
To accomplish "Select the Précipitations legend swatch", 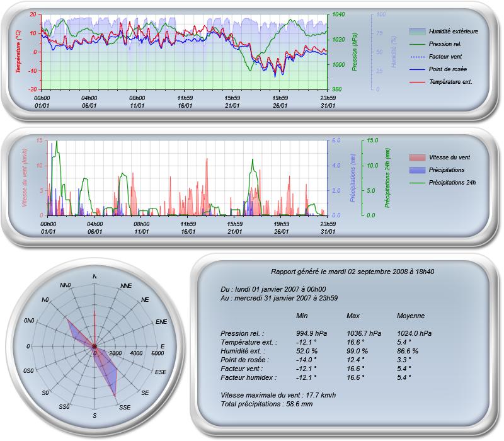I will (417, 170).
